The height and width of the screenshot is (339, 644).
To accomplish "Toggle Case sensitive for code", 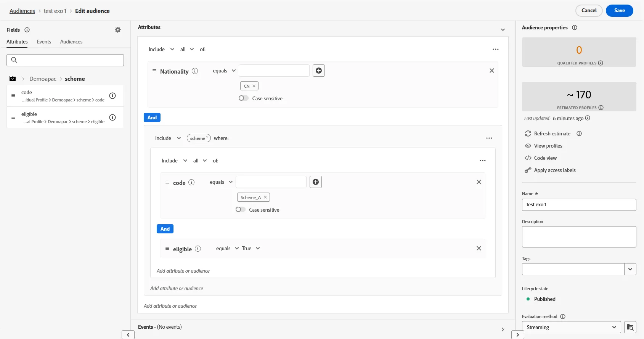I will point(240,209).
